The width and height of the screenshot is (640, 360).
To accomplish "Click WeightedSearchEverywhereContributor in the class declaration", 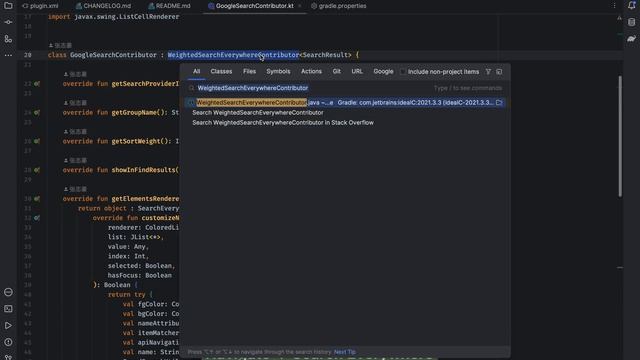I will click(x=233, y=55).
